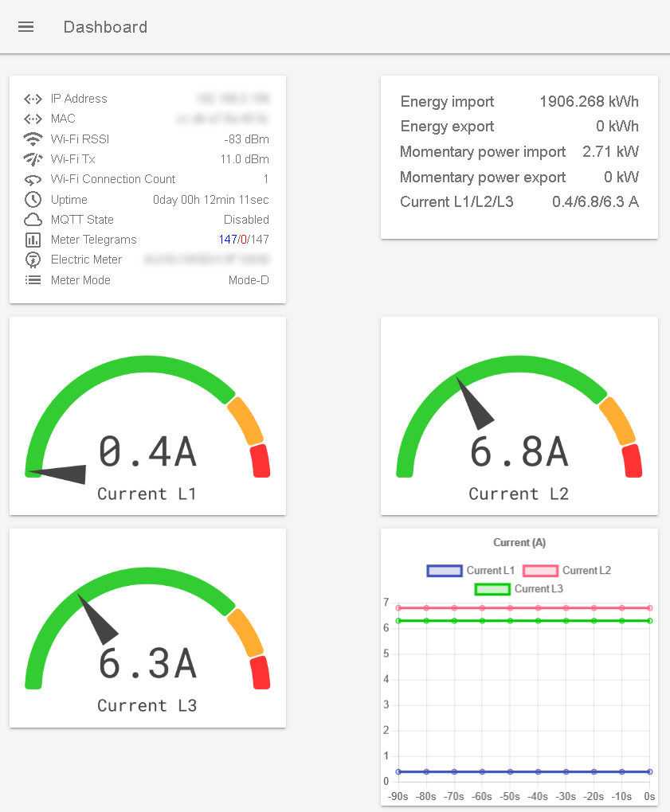
Task: Click the 6.3A Current L3 gauge value
Action: click(x=147, y=663)
